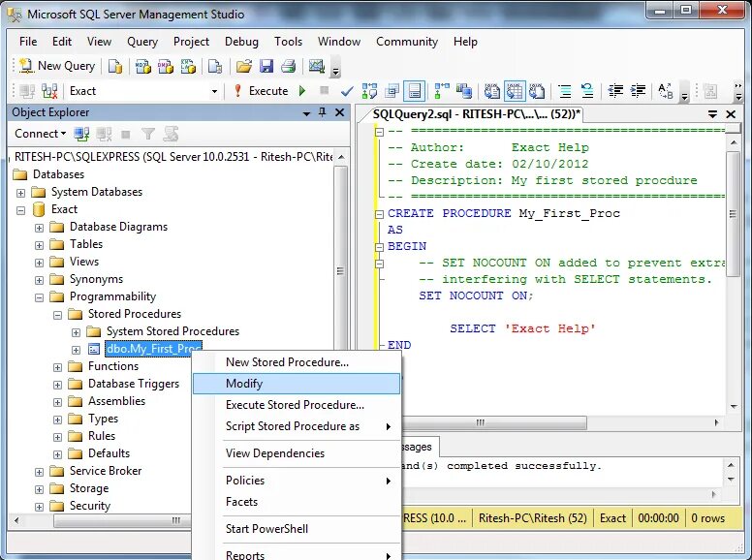The height and width of the screenshot is (560, 752).
Task: Open an Analysis Services XMLA Query
Action: [x=188, y=66]
